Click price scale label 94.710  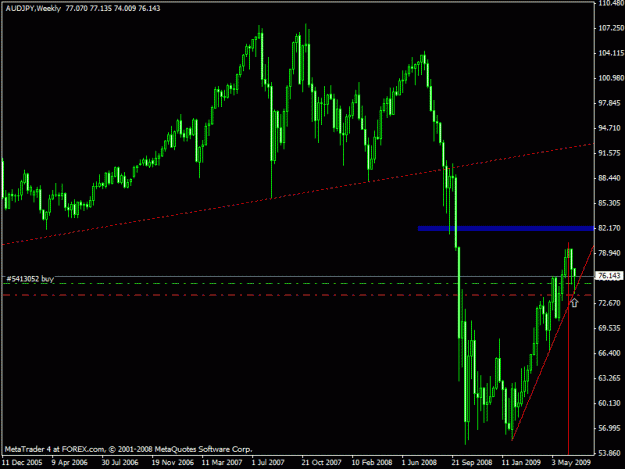609,128
